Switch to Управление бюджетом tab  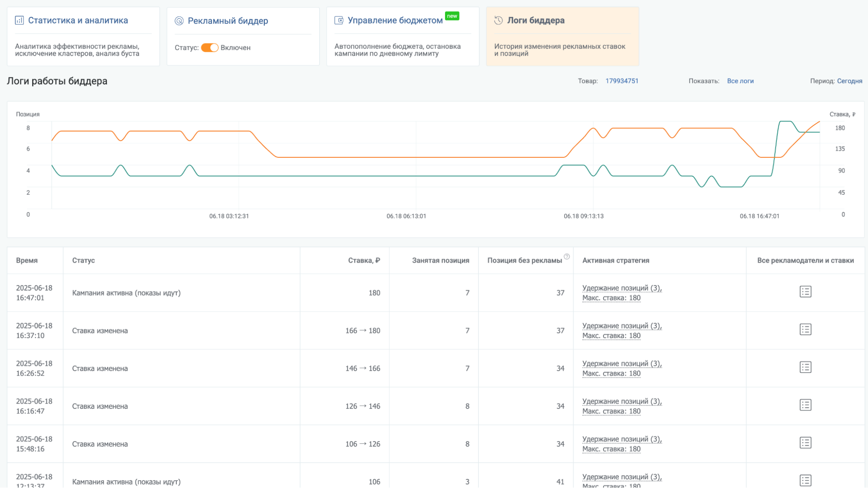coord(395,20)
